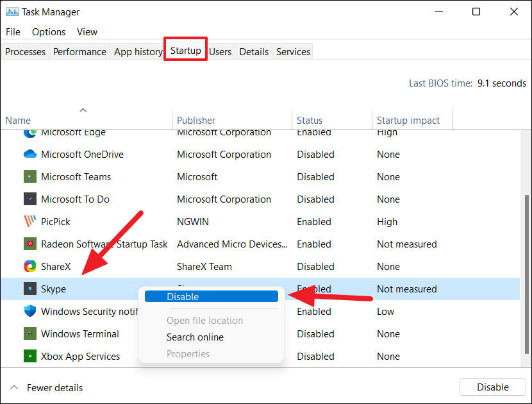This screenshot has height=404, width=532.
Task: Click the Skype row icon
Action: point(30,289)
